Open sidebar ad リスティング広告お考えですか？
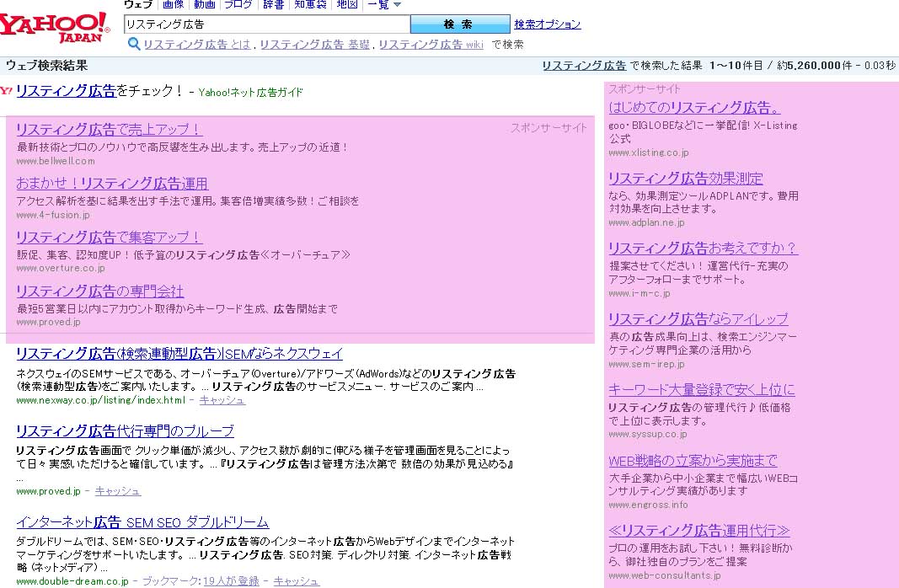 pyautogui.click(x=703, y=249)
